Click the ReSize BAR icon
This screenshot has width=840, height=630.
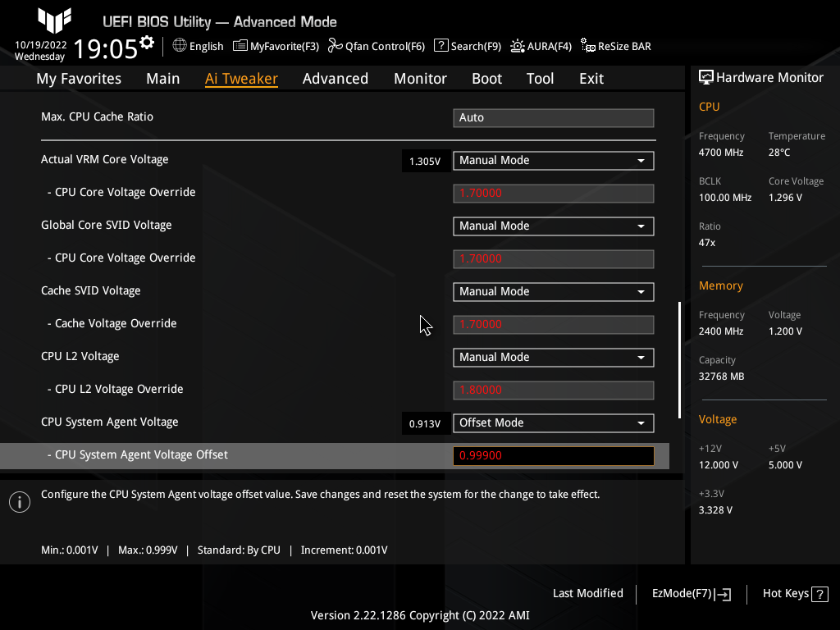(x=615, y=46)
